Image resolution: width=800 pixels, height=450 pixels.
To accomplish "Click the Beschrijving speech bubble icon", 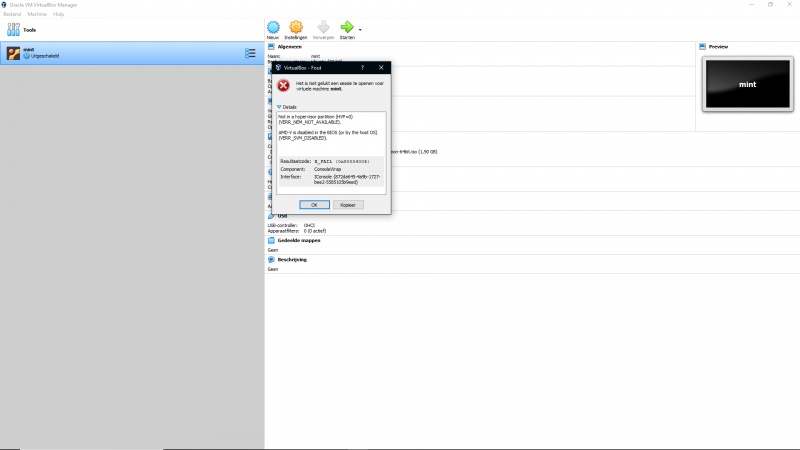I will tap(271, 260).
